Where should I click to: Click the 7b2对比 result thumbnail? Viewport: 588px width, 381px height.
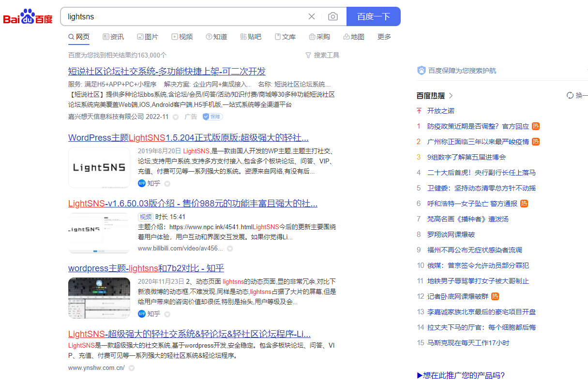click(x=99, y=298)
